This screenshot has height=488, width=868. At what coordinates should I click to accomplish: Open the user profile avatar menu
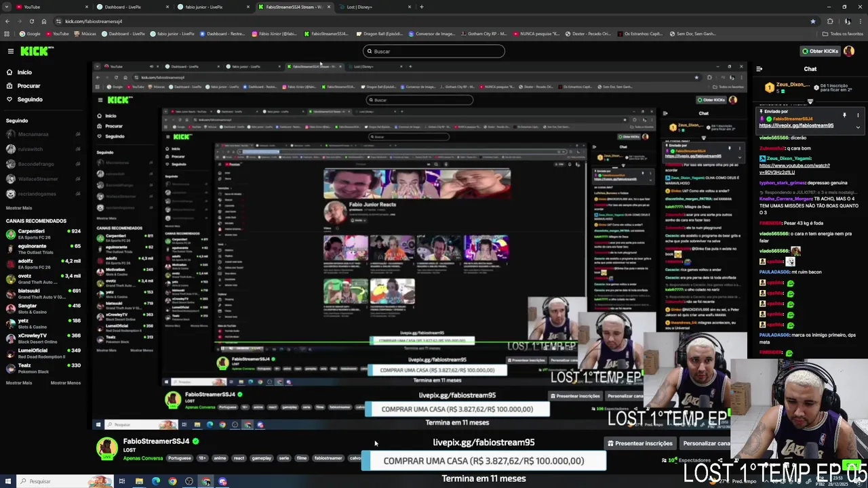849,51
